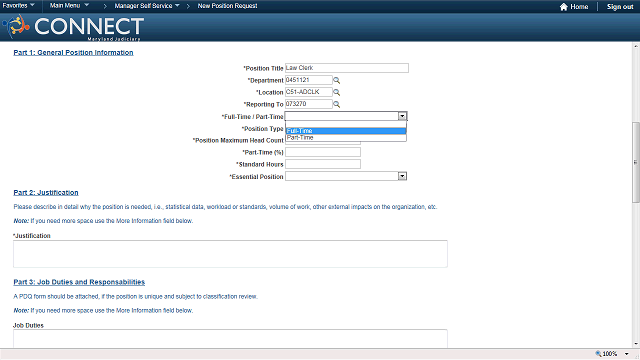Expand the Essential Position dropdown
Screen dimensions: 640x360
(402, 176)
